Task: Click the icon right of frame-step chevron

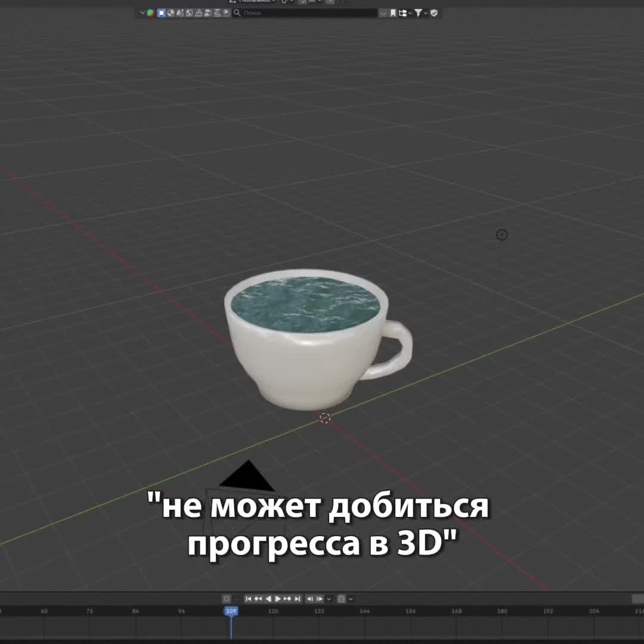Action: 341,599
